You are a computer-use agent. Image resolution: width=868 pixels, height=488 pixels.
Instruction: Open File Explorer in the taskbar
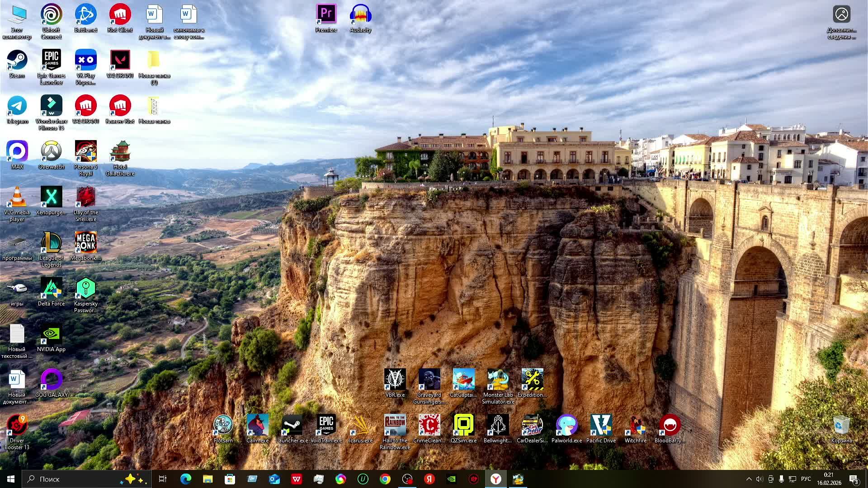[x=208, y=479]
